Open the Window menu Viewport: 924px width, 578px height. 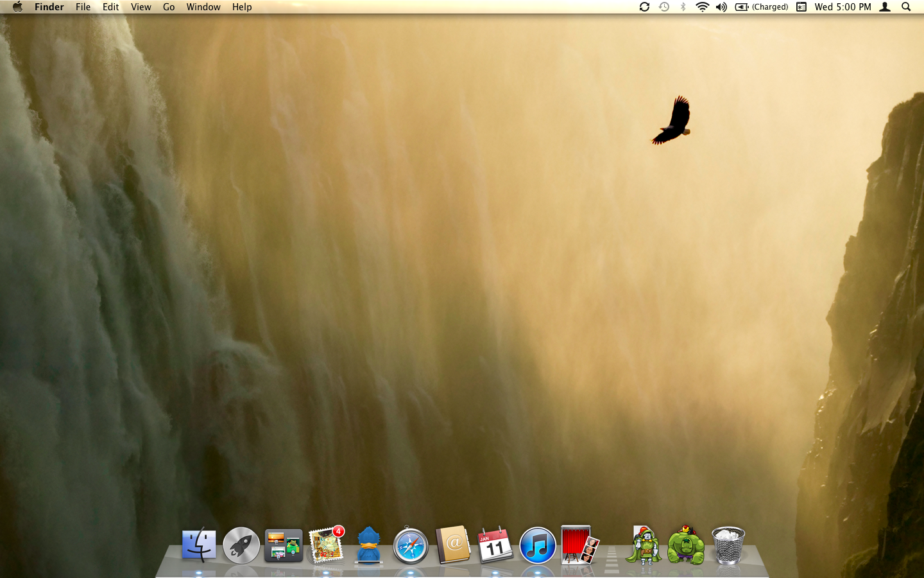coord(203,6)
